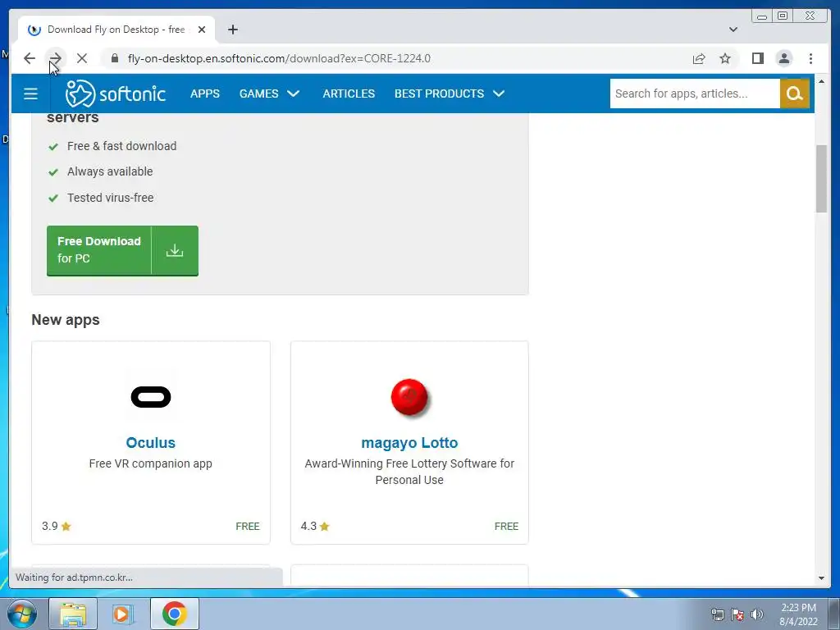Click the Chrome taskbar icon

pos(174,614)
